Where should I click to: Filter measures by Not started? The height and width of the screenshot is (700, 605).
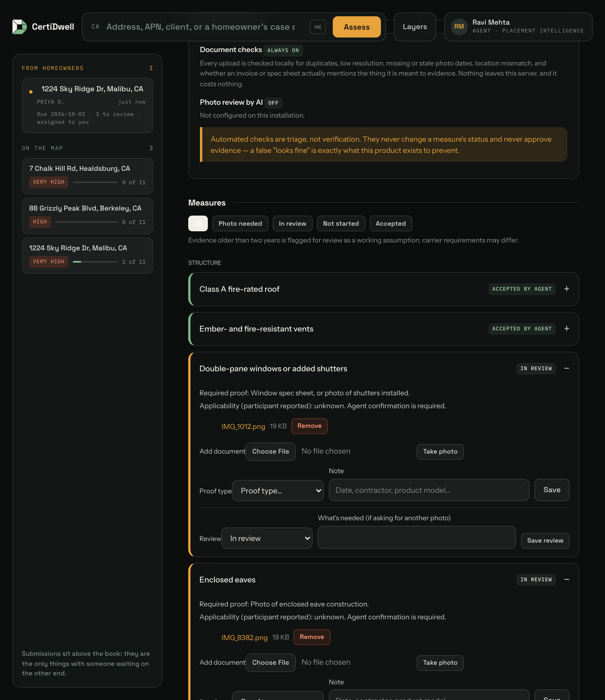coord(341,223)
